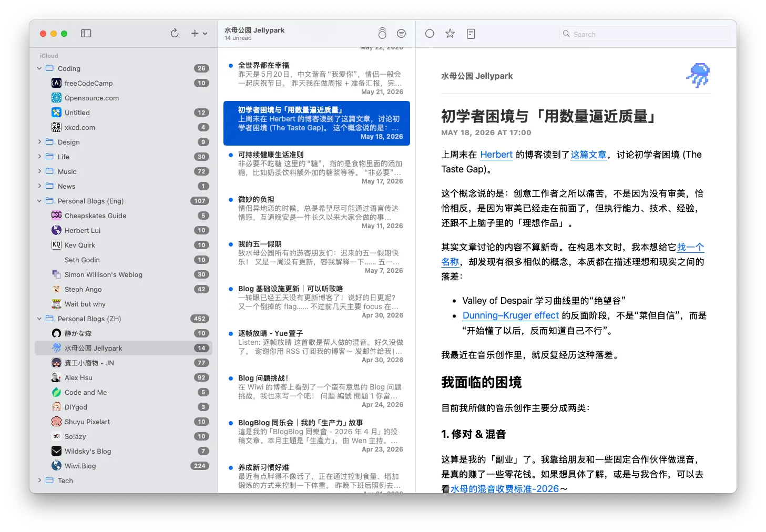766x532 pixels.
Task: Expand the Design folder
Action: coord(39,142)
